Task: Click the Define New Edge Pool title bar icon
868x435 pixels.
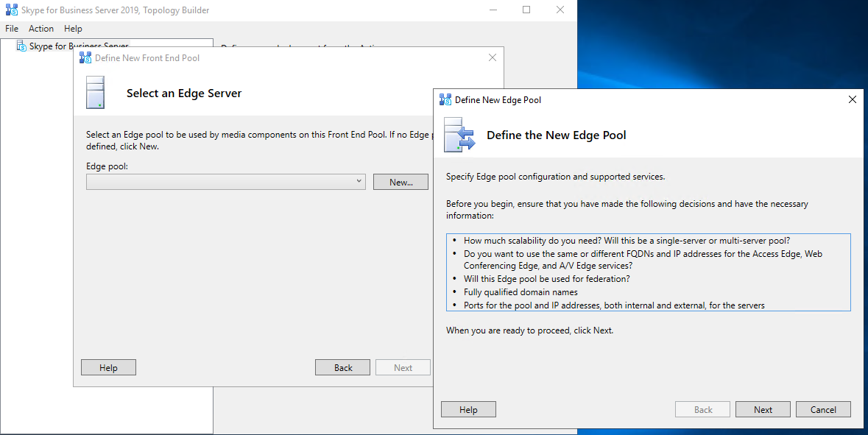Action: pos(445,99)
